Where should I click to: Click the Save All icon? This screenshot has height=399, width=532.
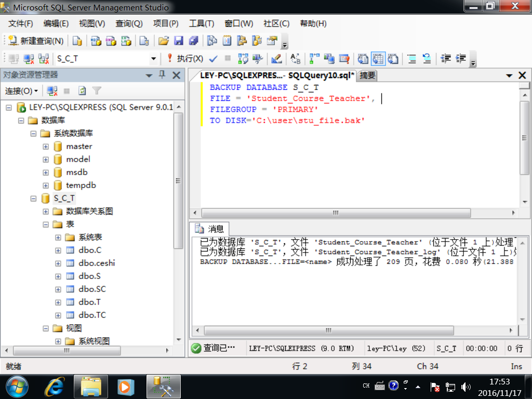click(193, 41)
